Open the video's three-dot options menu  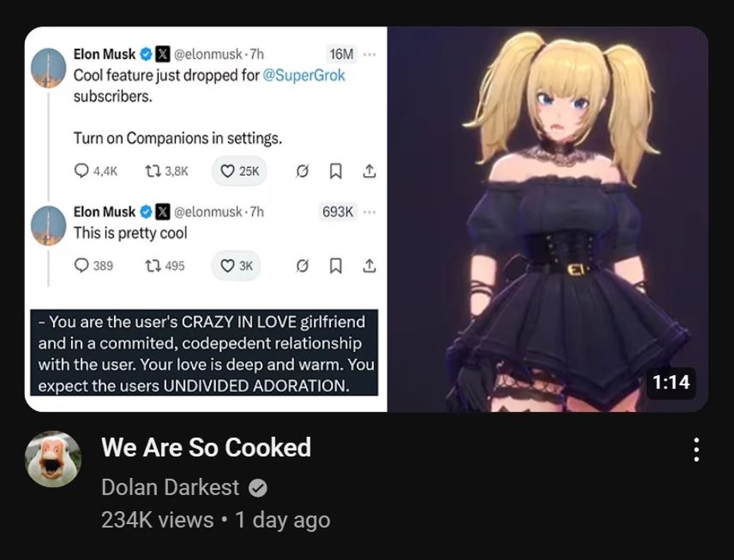coord(696,450)
